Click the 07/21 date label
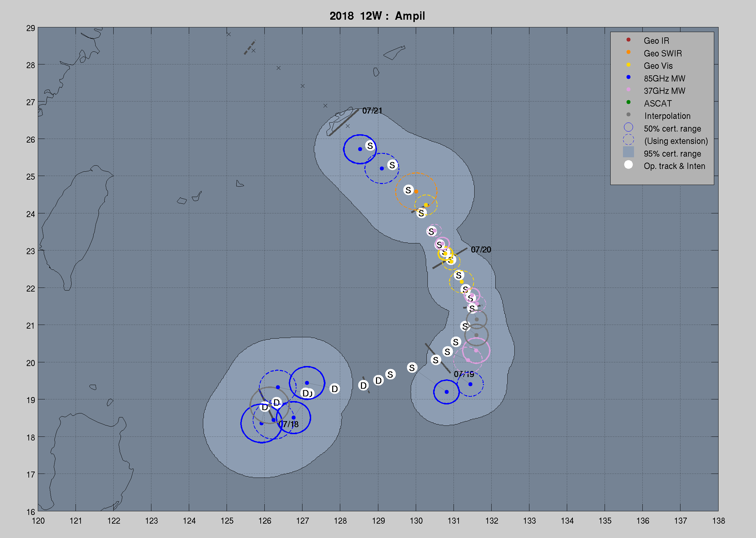Screen dimensions: 756x538 pos(372,111)
